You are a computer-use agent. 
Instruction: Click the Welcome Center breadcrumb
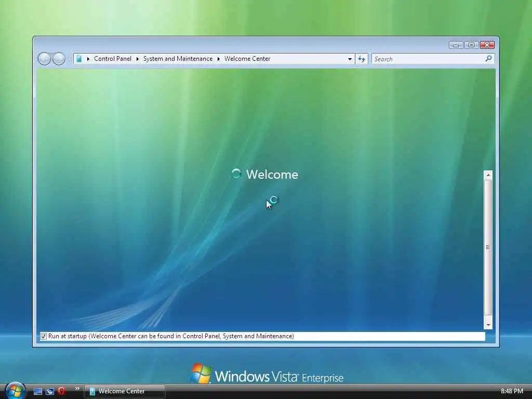(247, 59)
